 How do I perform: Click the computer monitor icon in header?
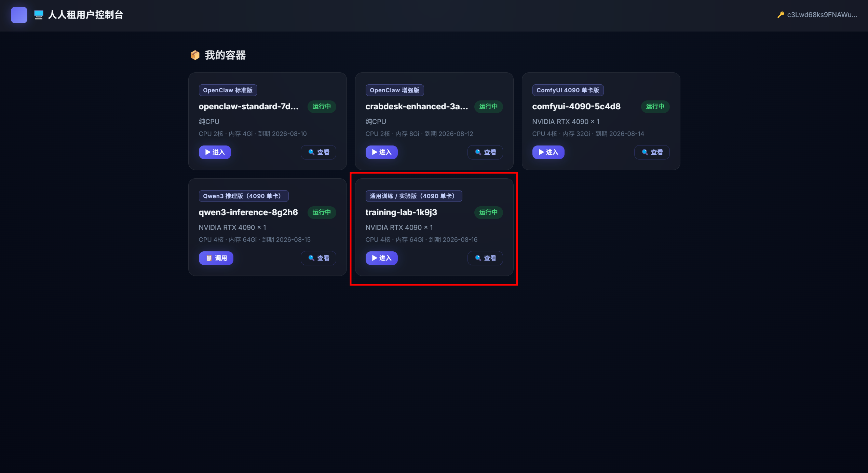coord(39,15)
